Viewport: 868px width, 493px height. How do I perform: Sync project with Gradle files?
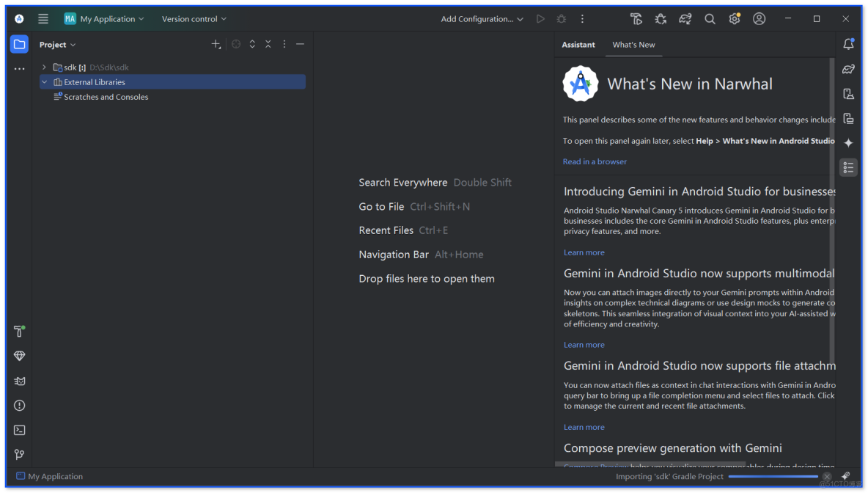click(x=685, y=18)
